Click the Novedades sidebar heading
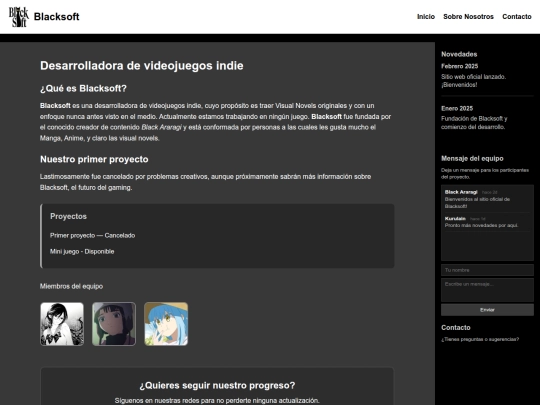This screenshot has width=540, height=405. click(x=459, y=54)
